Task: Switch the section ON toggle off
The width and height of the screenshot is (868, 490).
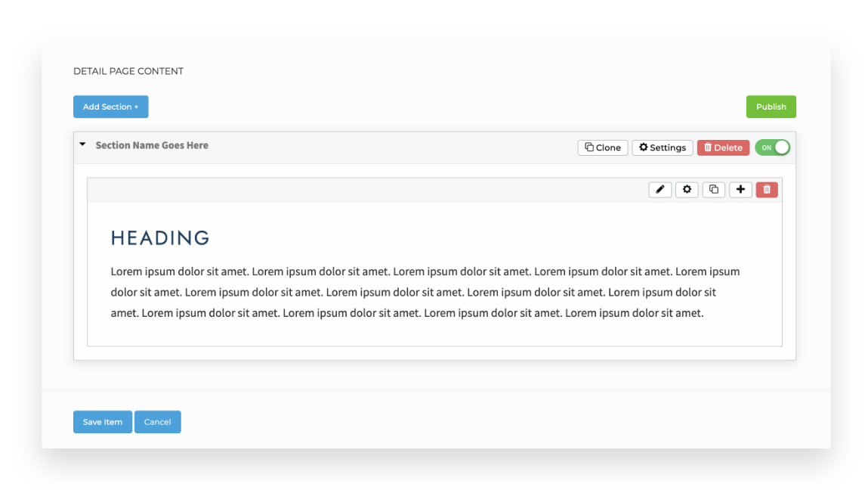Action: point(772,147)
